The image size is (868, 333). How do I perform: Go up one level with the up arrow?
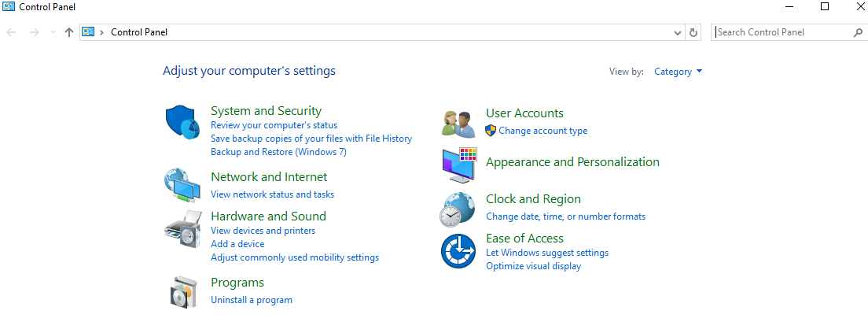coord(69,32)
